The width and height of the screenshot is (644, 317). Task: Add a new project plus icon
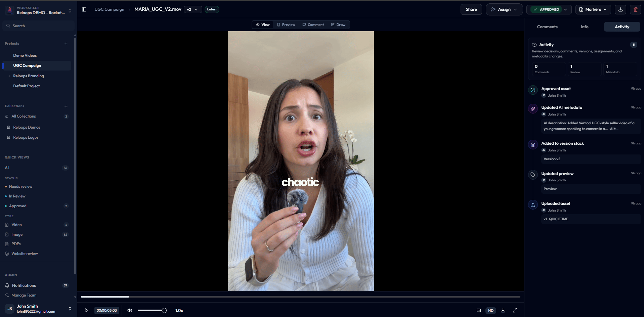(x=66, y=44)
